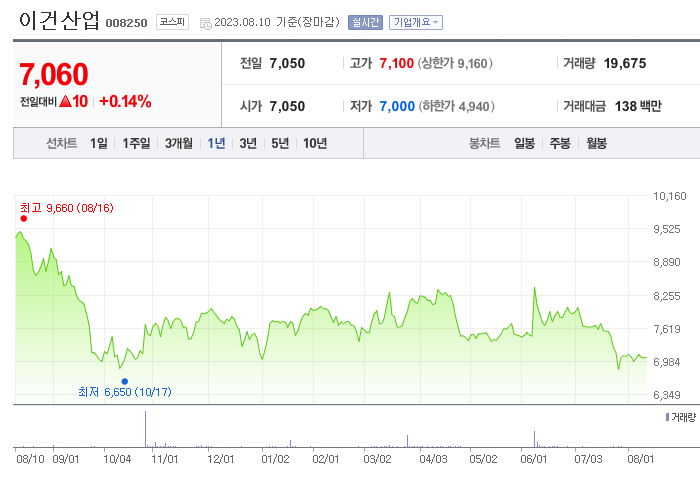Open the 월봉 candlestick chart
The height and width of the screenshot is (477, 700).
coord(596,143)
